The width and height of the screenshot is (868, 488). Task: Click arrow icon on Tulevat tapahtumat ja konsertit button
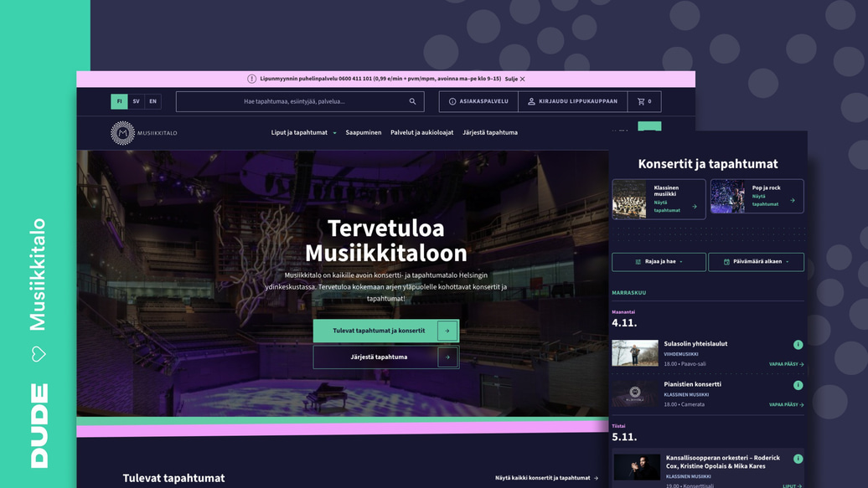447,331
